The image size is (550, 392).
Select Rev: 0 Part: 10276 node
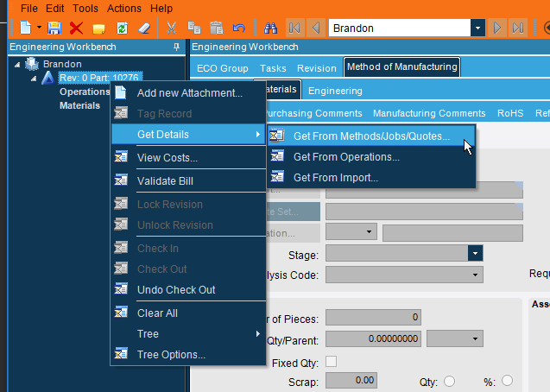[x=99, y=78]
